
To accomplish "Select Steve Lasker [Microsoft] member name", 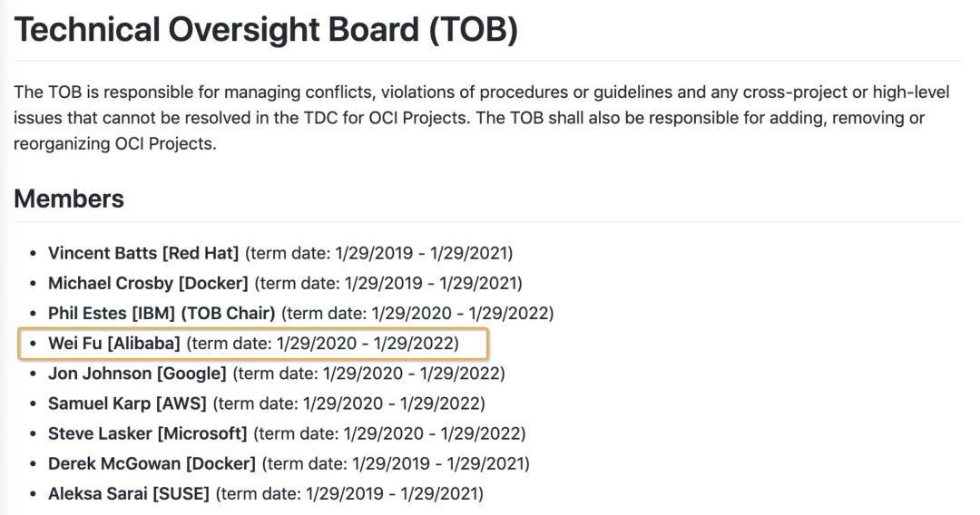I will 148,433.
